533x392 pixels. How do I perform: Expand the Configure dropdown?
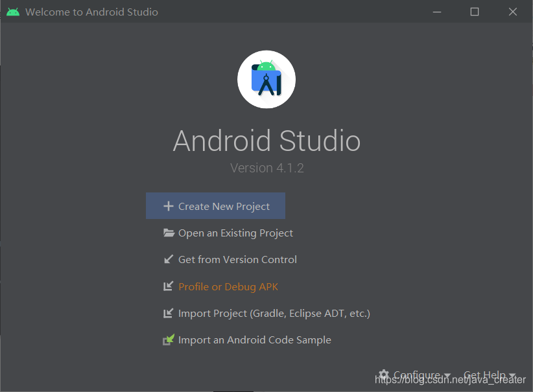(415, 375)
